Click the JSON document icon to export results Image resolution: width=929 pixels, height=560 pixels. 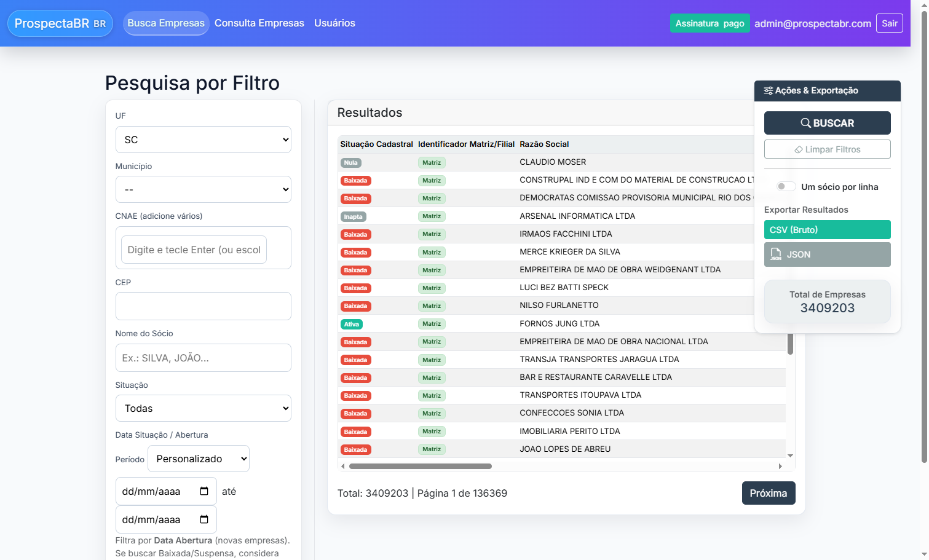point(776,254)
